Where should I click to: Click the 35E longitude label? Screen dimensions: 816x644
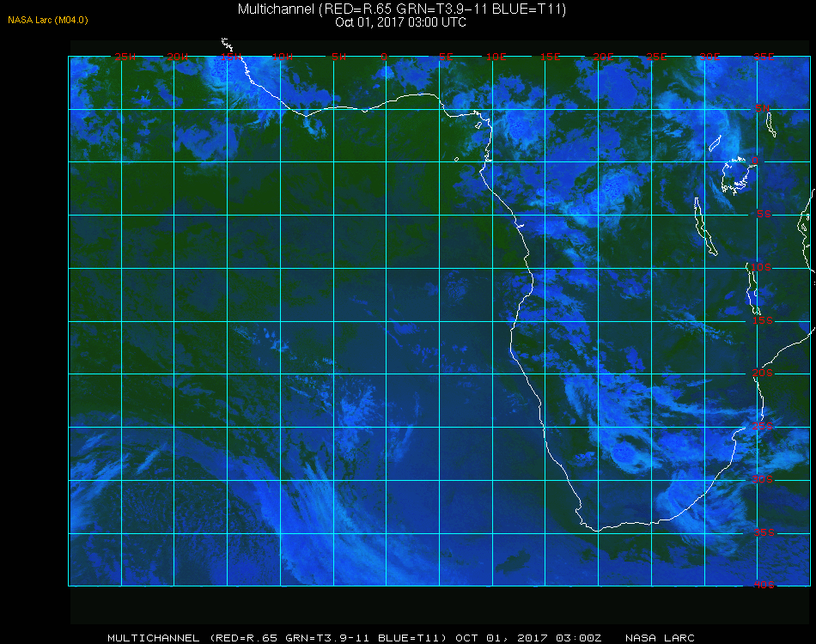764,57
